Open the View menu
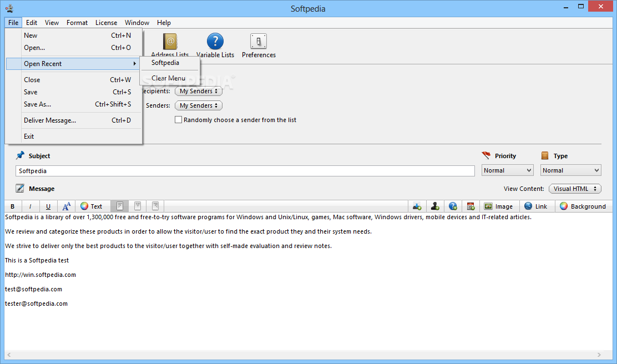Screen dimensions: 617x364 pyautogui.click(x=52, y=22)
